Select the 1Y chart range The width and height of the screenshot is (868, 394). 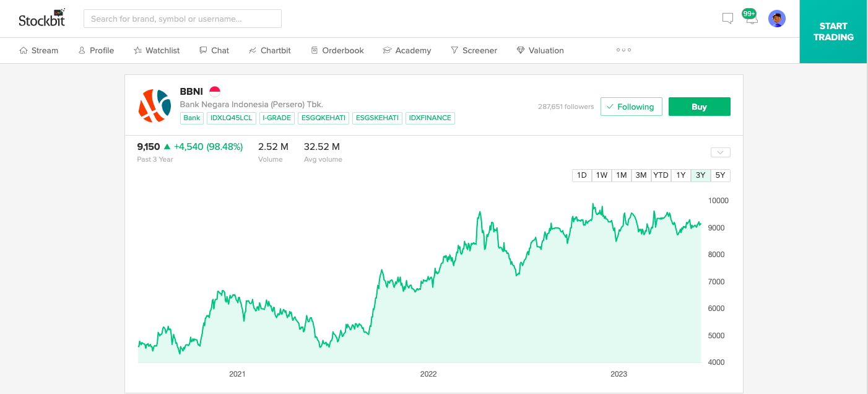680,175
